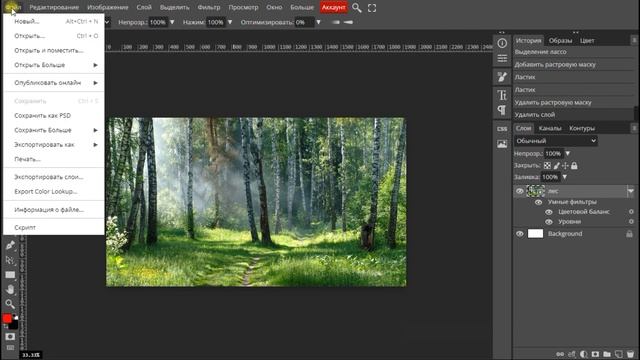The height and width of the screenshot is (360, 640).
Task: Hide Умные фильтры eye
Action: (x=539, y=202)
